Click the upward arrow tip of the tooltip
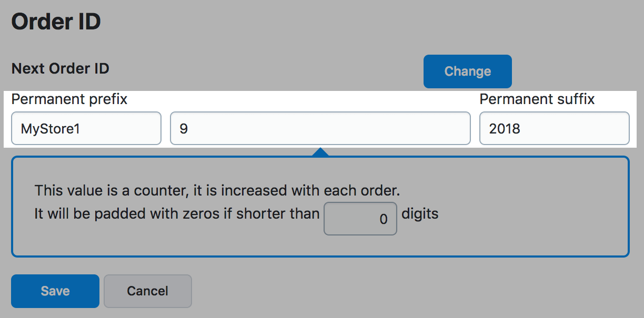 [x=320, y=151]
